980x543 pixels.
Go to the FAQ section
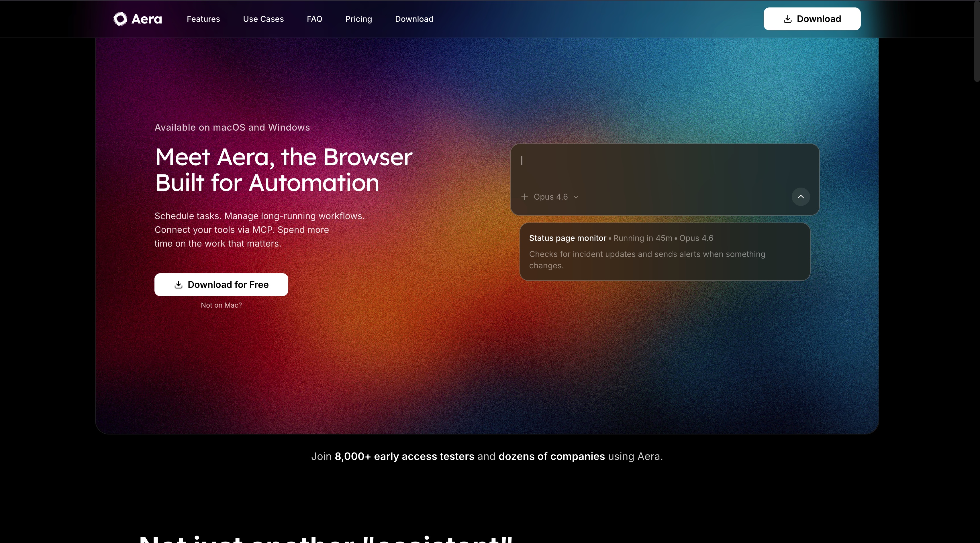(314, 19)
